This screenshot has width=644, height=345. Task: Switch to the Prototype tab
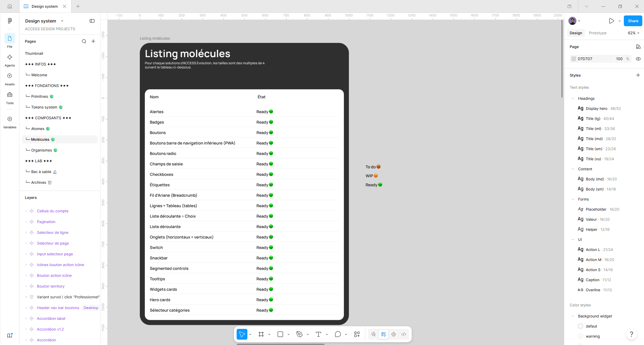pos(598,33)
